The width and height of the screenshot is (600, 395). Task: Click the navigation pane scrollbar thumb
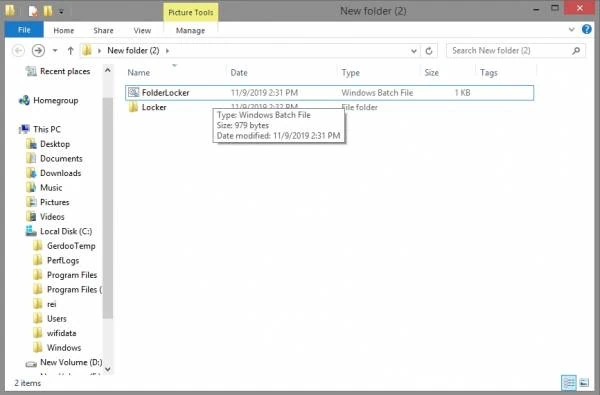point(108,208)
